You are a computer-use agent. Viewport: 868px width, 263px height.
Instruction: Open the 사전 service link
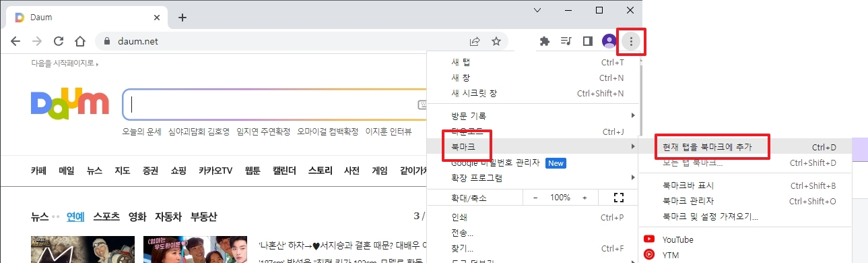[352, 171]
